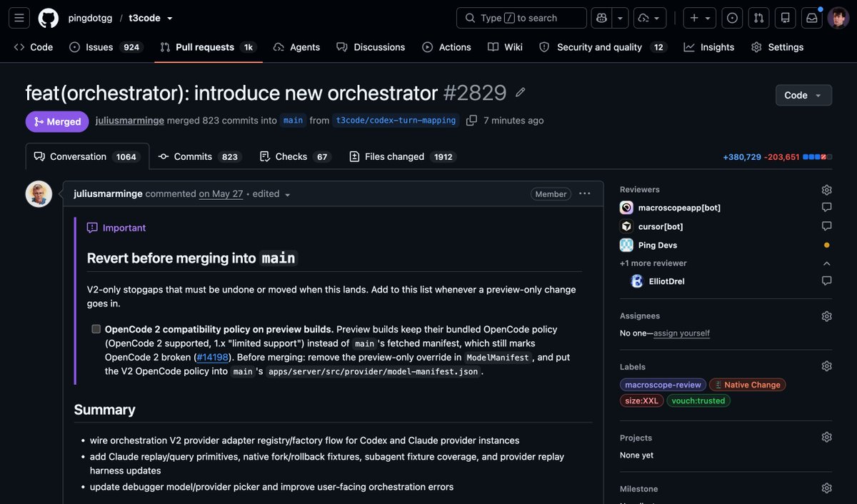The width and height of the screenshot is (857, 504).
Task: Open user profile avatar menu
Action: [x=838, y=18]
